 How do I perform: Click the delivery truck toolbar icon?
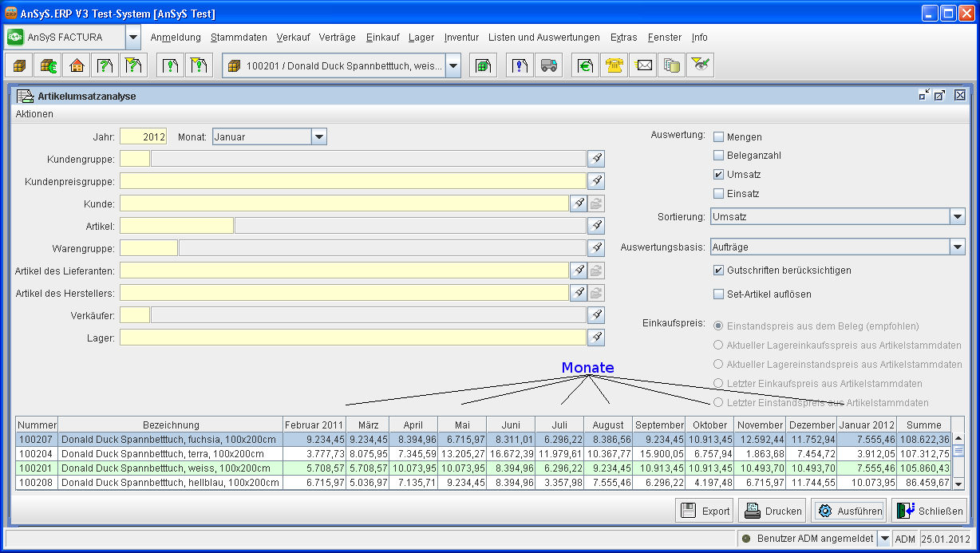tap(548, 66)
